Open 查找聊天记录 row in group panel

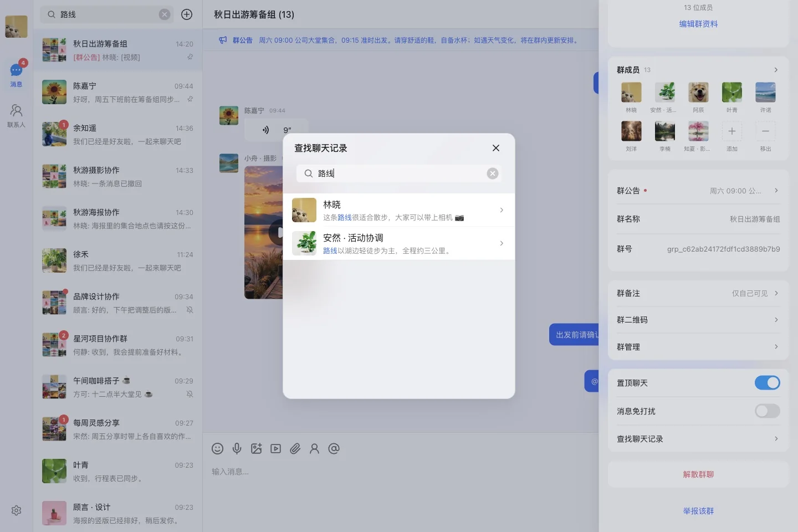click(698, 439)
